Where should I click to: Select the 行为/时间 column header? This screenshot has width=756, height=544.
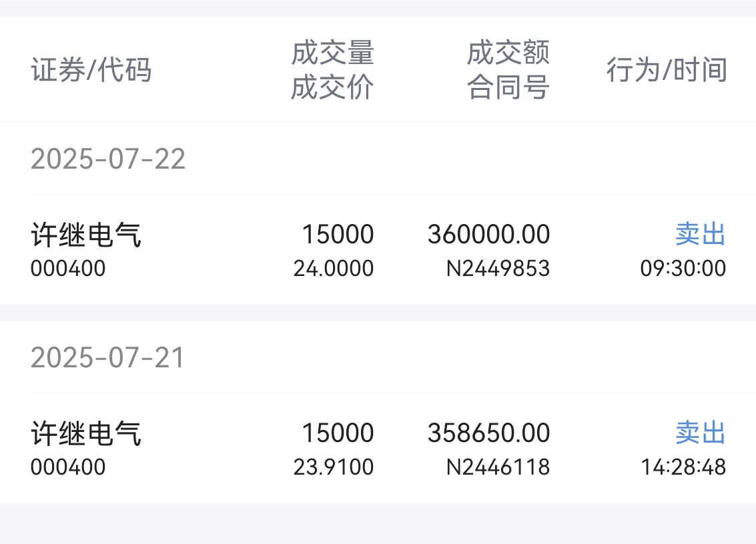point(667,70)
